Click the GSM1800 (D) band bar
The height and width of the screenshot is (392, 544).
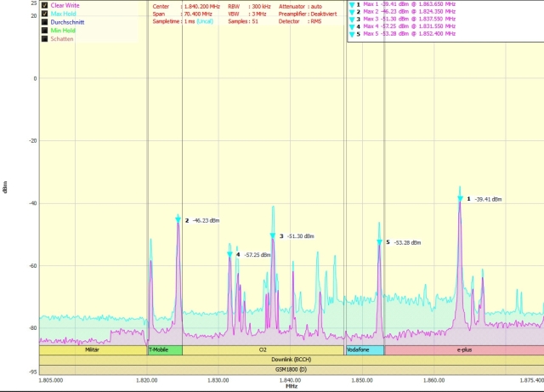click(291, 370)
